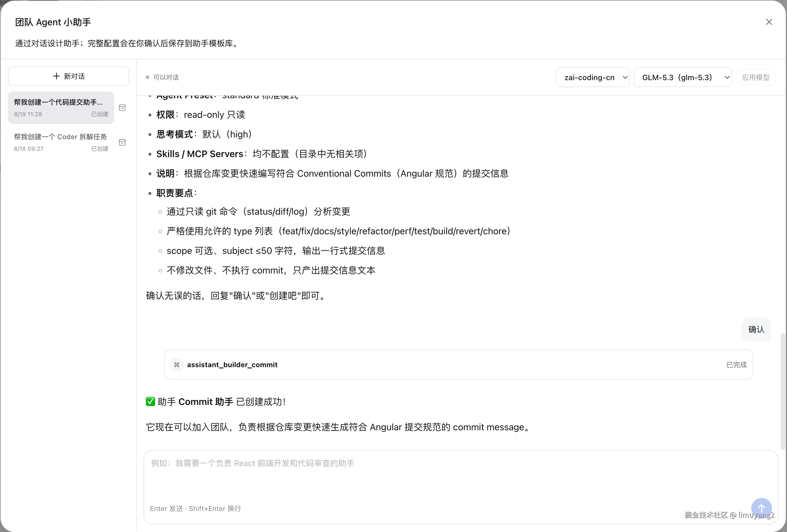The width and height of the screenshot is (787, 532).
Task: Click the 确认 user message bubble
Action: [756, 329]
